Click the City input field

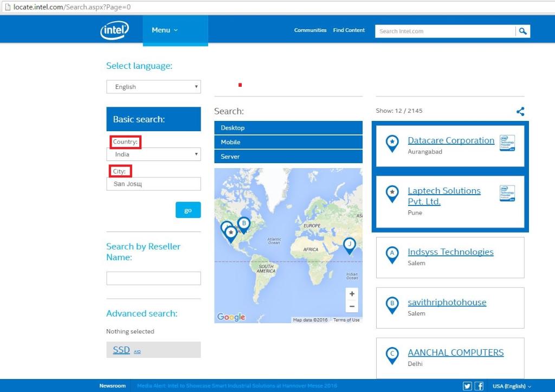click(153, 184)
